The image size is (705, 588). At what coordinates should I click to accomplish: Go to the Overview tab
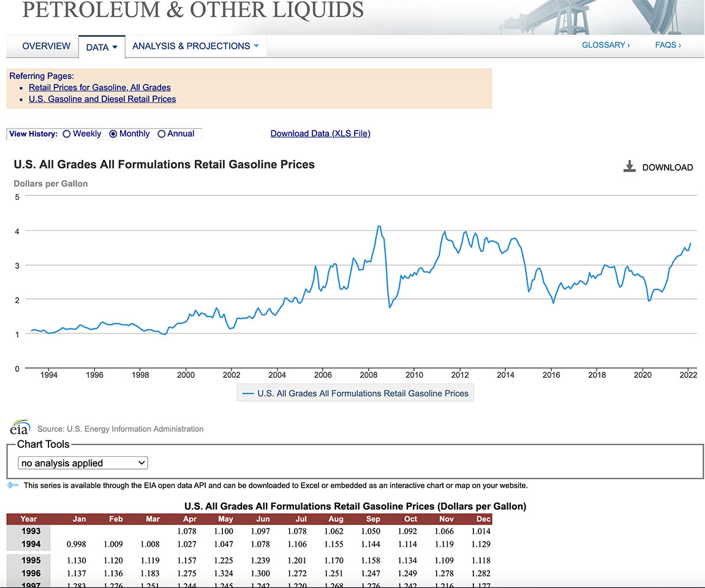pyautogui.click(x=47, y=46)
